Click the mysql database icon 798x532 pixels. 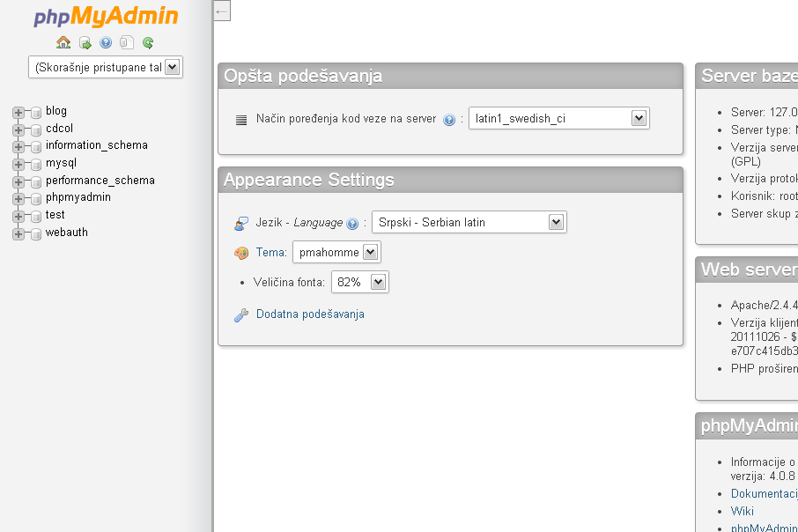(36, 165)
